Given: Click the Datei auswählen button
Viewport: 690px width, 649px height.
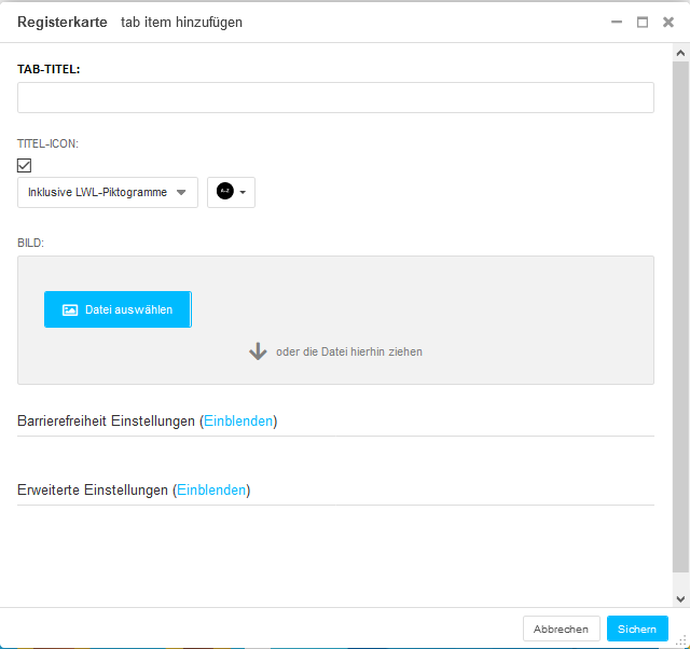Looking at the screenshot, I should (118, 309).
